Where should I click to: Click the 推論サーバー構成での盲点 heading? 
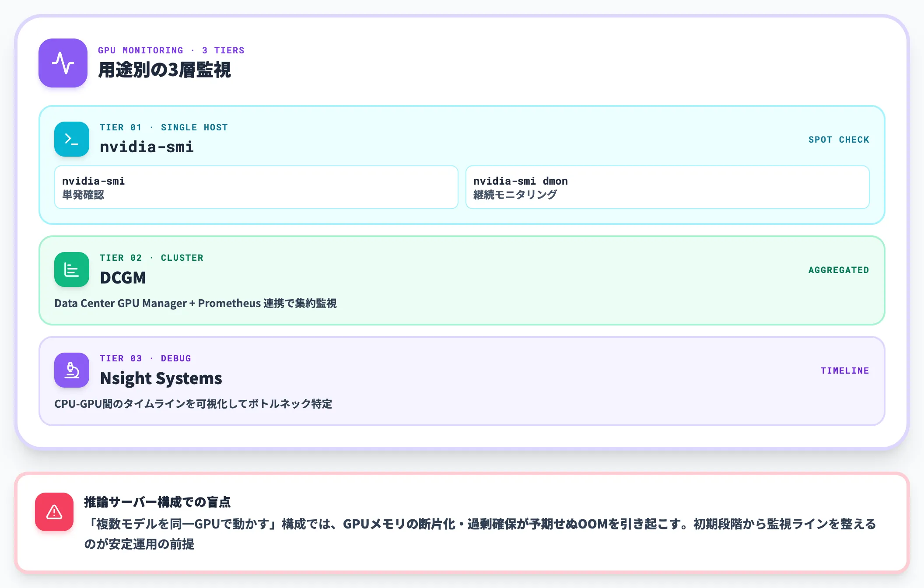tap(157, 502)
